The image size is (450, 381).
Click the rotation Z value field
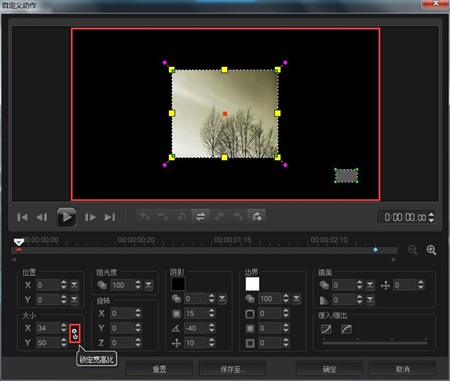[x=122, y=343]
